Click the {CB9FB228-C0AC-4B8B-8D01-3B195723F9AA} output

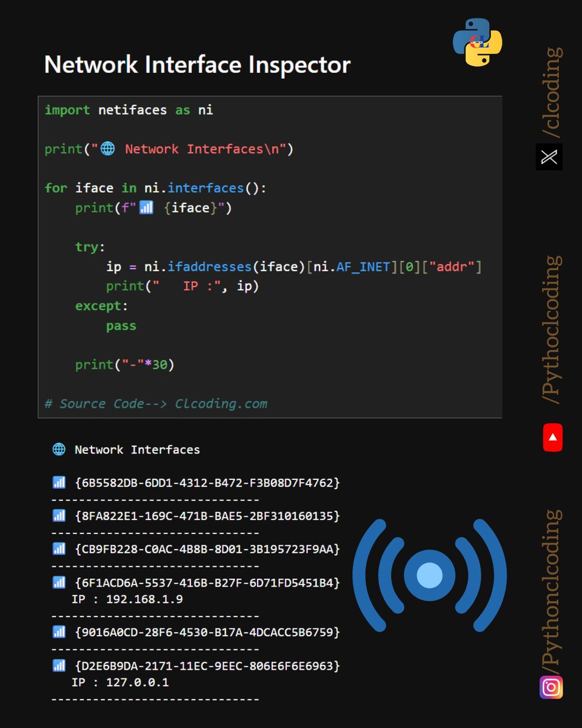point(207,549)
